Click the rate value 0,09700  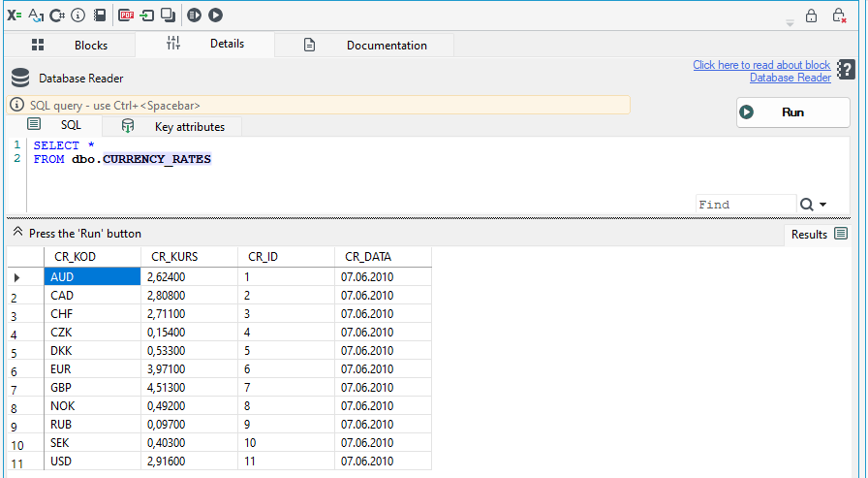189,424
